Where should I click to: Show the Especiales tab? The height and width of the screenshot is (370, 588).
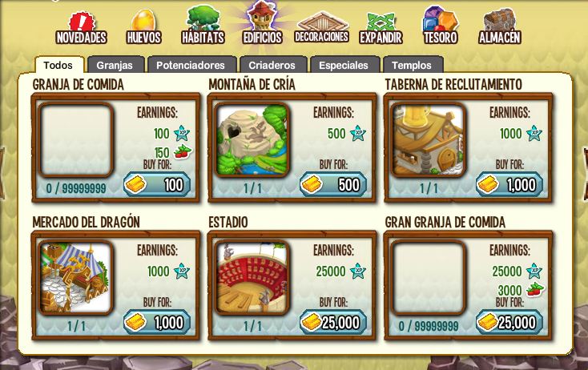coord(344,65)
